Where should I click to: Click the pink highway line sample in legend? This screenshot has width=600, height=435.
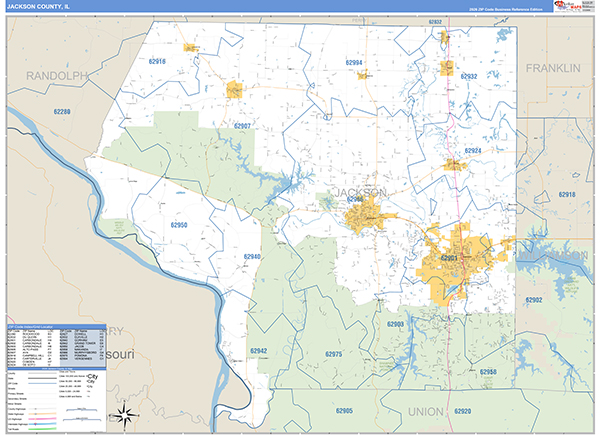click(x=42, y=419)
